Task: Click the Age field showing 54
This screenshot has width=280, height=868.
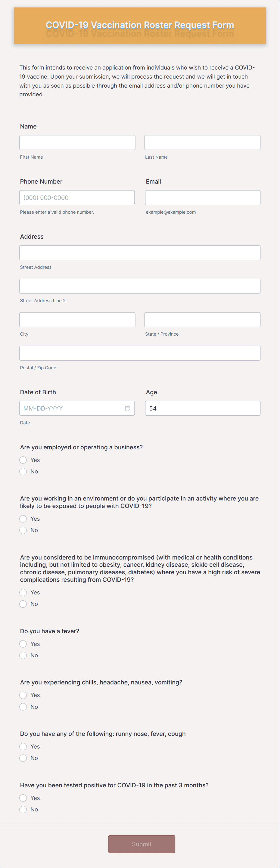Action: (x=202, y=408)
